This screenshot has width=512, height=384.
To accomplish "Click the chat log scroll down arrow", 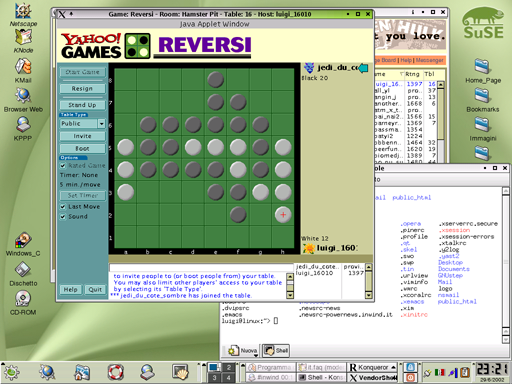I will tap(290, 295).
